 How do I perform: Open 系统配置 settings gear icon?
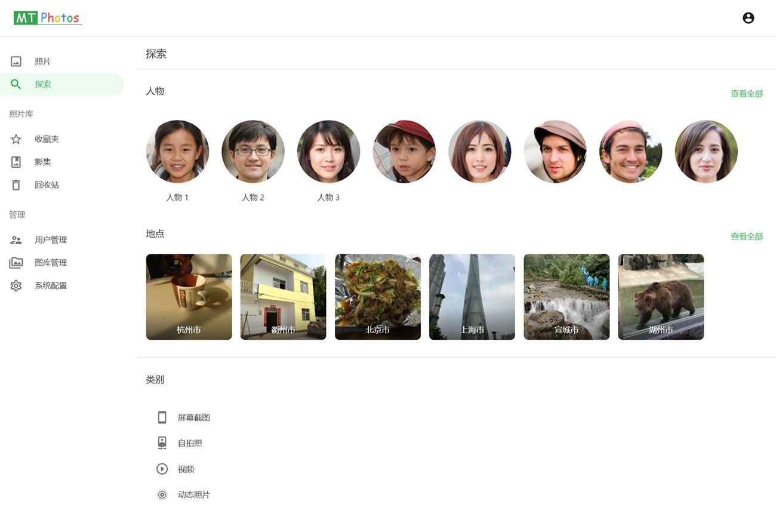pos(16,286)
